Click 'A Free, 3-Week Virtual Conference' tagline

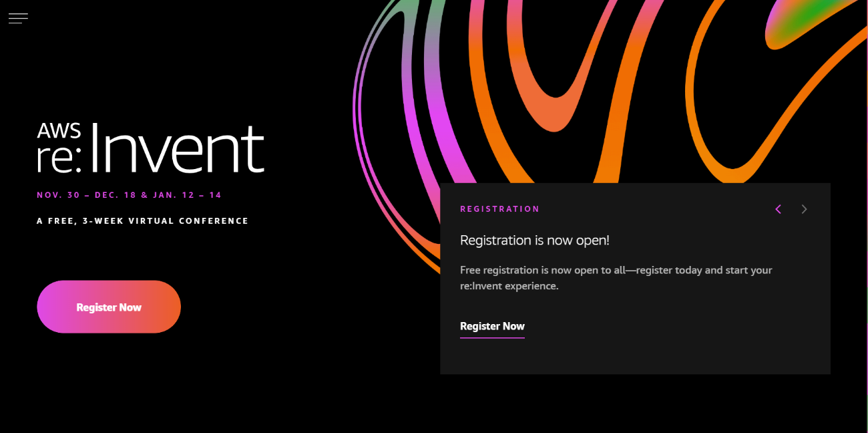(x=143, y=221)
